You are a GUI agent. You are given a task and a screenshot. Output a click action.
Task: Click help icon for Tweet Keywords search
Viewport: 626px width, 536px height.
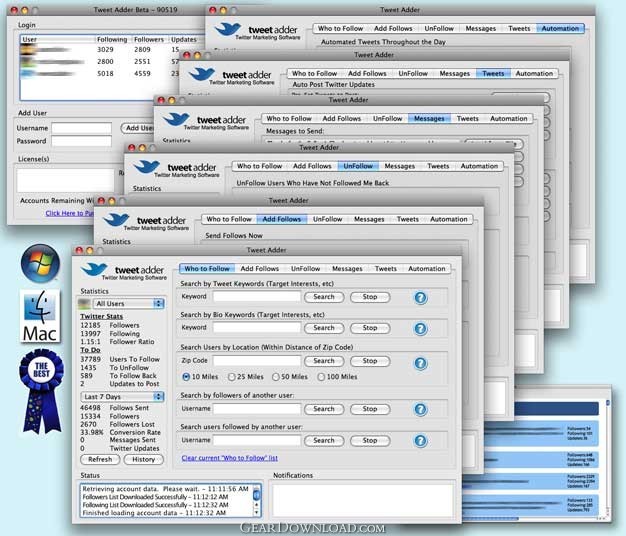coord(421,297)
